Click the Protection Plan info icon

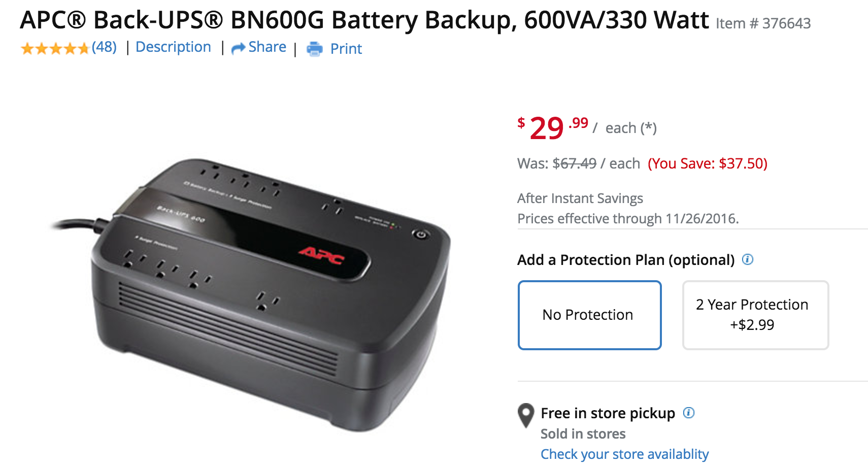[748, 259]
